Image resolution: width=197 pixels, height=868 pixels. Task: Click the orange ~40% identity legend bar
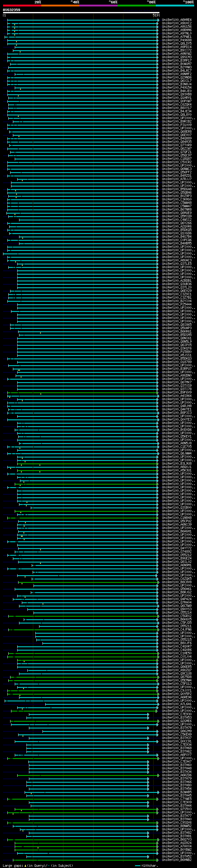pos(60,6)
